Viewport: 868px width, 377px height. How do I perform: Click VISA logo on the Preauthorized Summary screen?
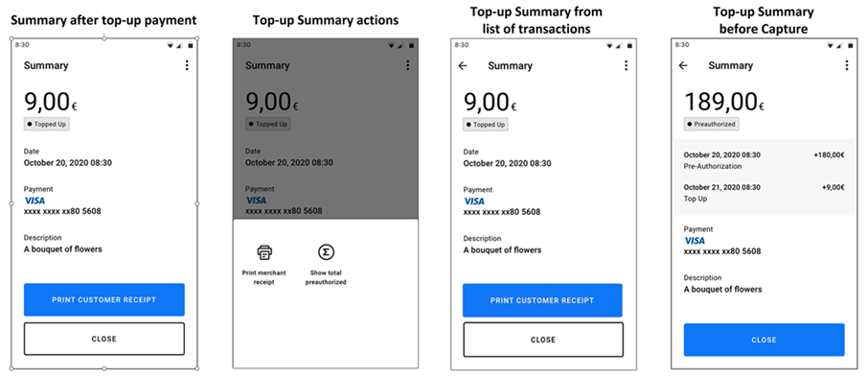pos(695,241)
